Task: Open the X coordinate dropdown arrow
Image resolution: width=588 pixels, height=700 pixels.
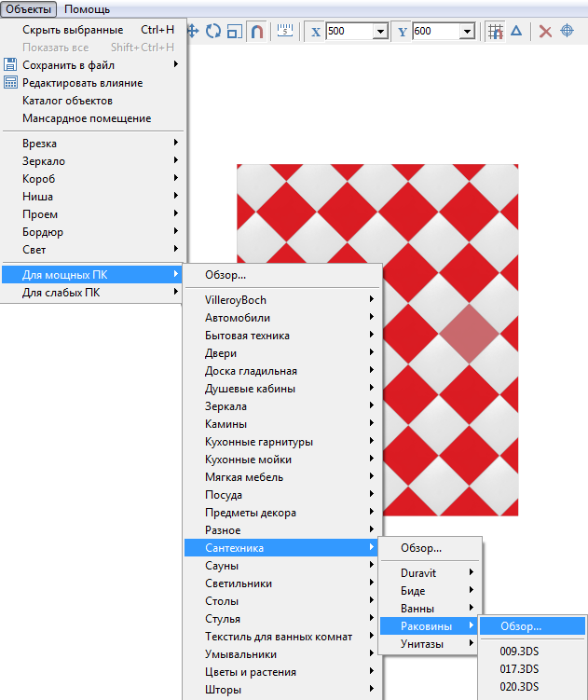Action: (x=380, y=32)
